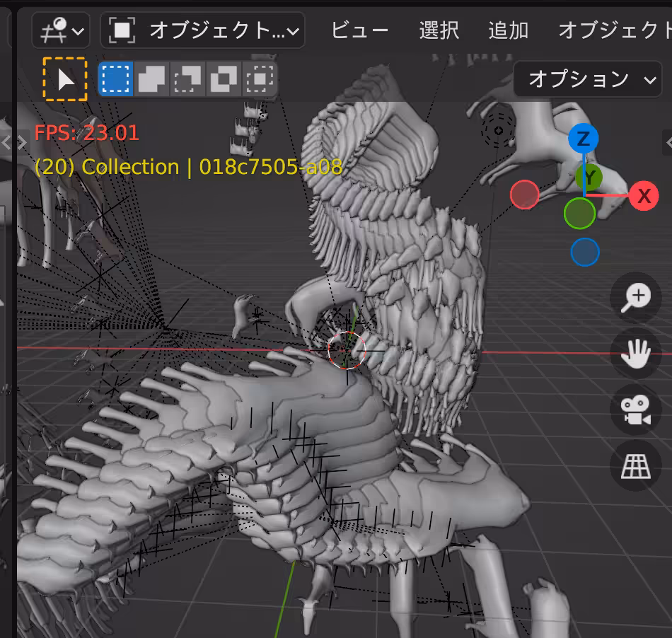This screenshot has height=638, width=672.
Task: Click the red X axis gizmo
Action: pyautogui.click(x=644, y=196)
